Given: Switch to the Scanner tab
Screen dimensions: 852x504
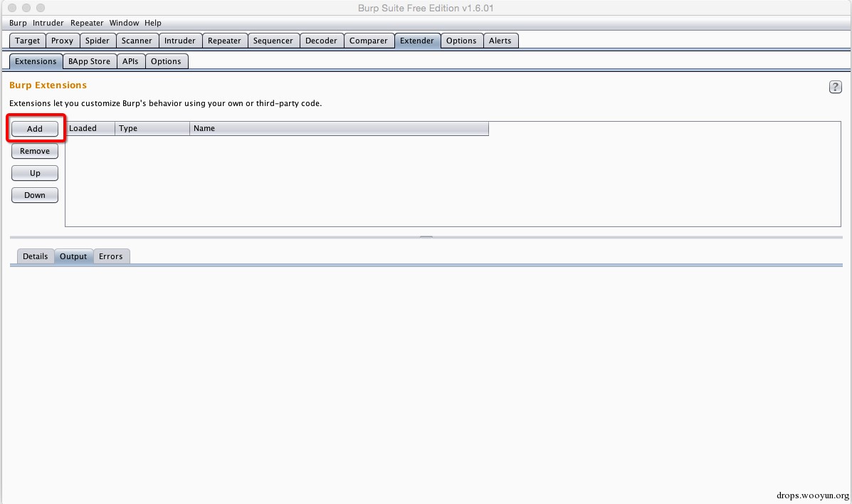Looking at the screenshot, I should tap(137, 41).
